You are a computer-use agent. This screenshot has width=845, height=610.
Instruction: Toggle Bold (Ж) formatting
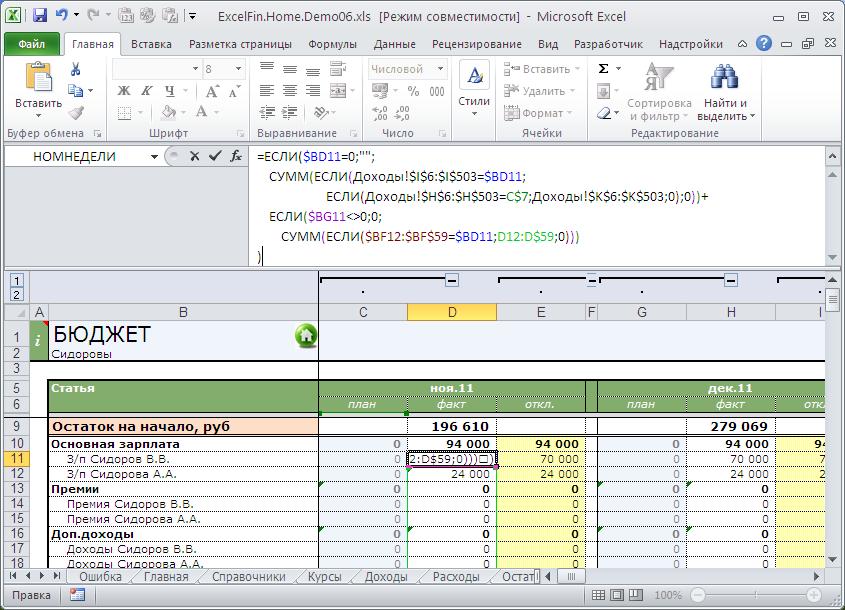coord(124,91)
